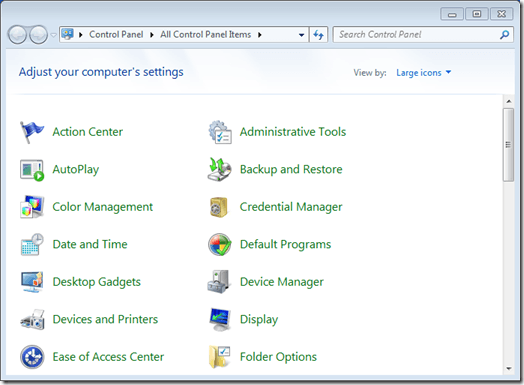Click the refresh button by the address bar
The image size is (524, 385).
[318, 34]
